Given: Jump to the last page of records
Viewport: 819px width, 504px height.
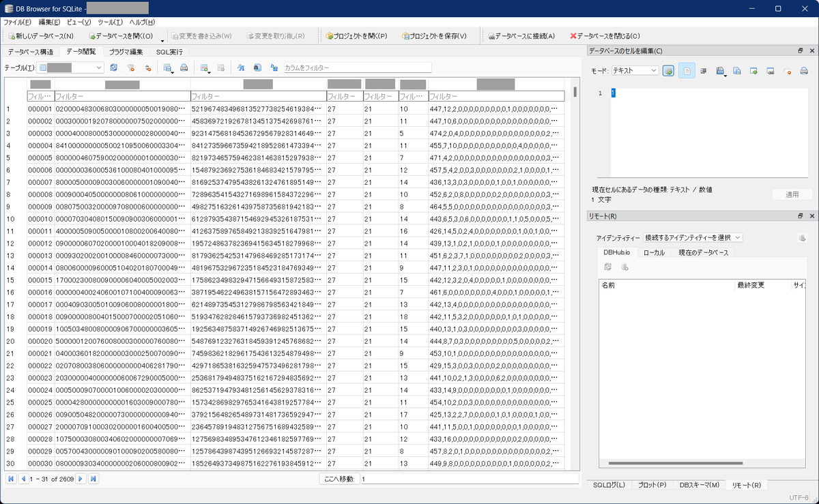Looking at the screenshot, I should point(94,479).
